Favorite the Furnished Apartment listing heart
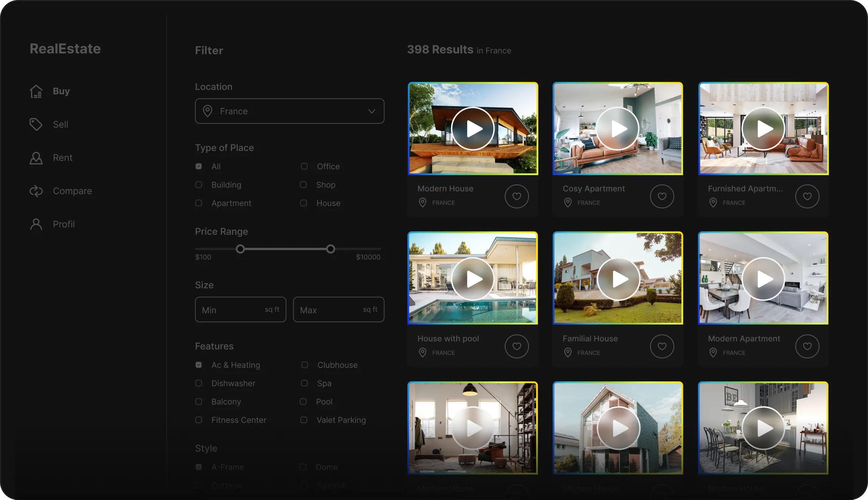Viewport: 868px width, 500px height. (807, 196)
